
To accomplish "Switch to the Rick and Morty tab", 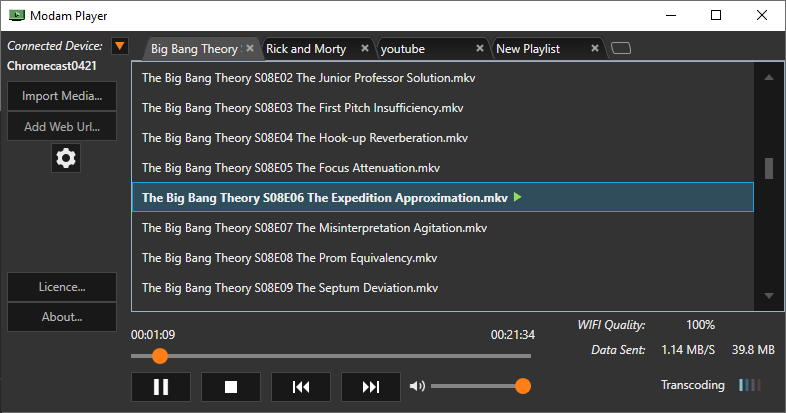I will (306, 49).
